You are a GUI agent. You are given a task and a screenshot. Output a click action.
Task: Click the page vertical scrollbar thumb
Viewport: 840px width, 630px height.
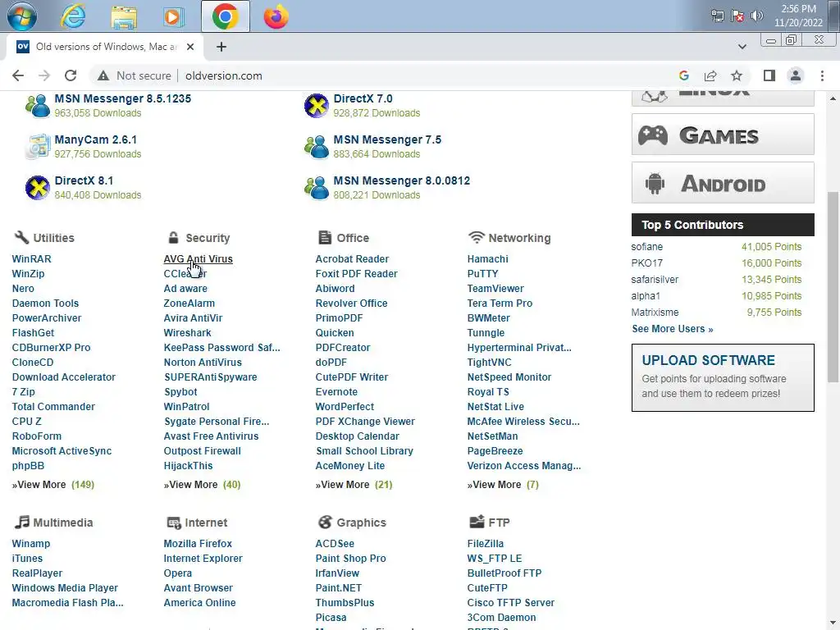point(833,286)
